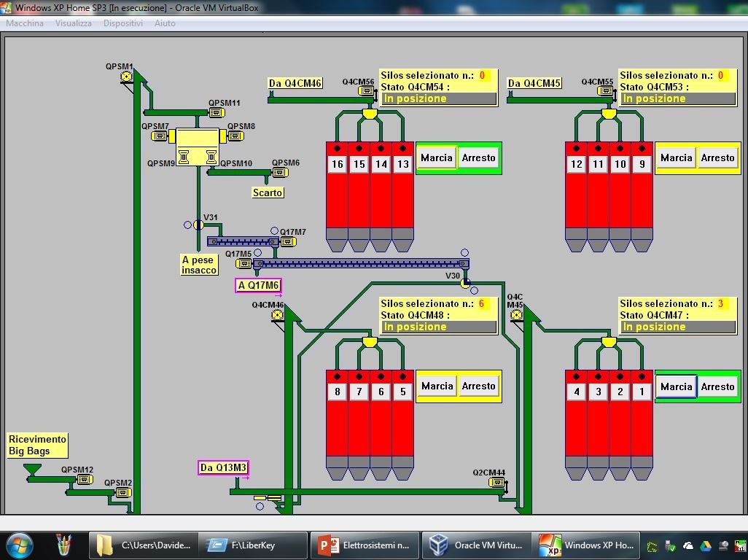The height and width of the screenshot is (560, 748).
Task: Click the Q2CM44 motor icon
Action: [x=496, y=483]
